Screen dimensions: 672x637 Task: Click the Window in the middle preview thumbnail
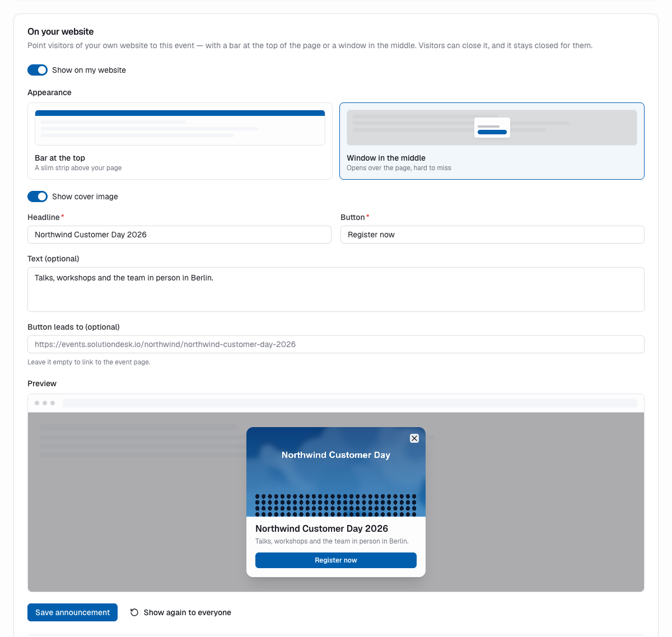click(492, 128)
